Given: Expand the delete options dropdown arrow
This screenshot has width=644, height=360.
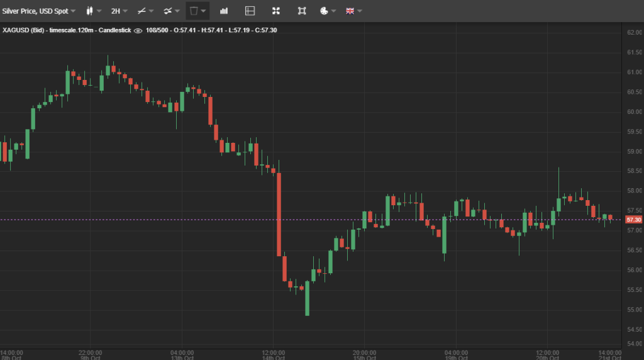Looking at the screenshot, I should (203, 11).
